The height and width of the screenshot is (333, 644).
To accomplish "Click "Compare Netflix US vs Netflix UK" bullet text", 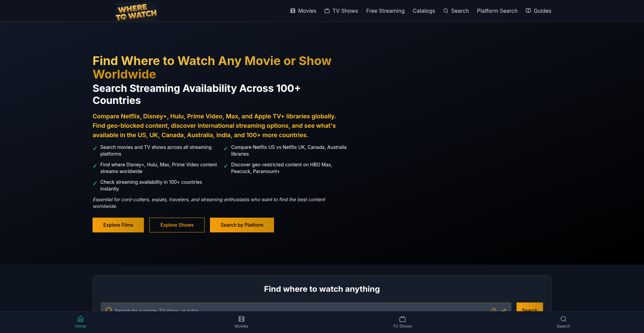I will pyautogui.click(x=289, y=151).
